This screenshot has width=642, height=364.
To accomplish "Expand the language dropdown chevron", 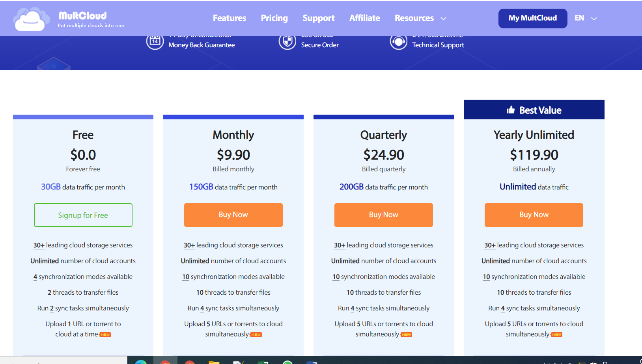I will pos(594,19).
